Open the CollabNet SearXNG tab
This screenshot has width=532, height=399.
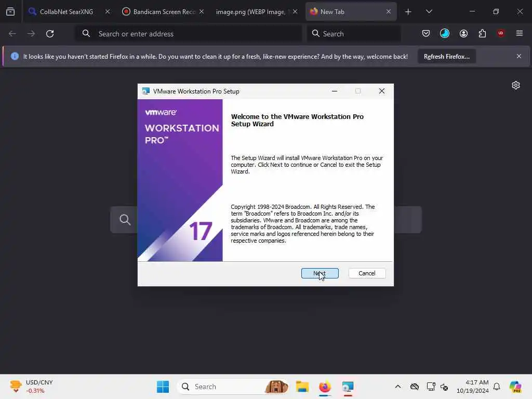(x=66, y=11)
